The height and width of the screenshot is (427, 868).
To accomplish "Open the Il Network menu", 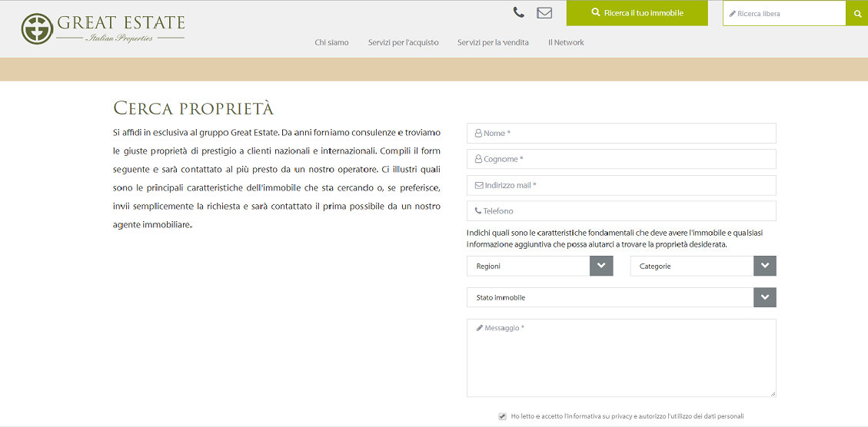I will click(566, 42).
